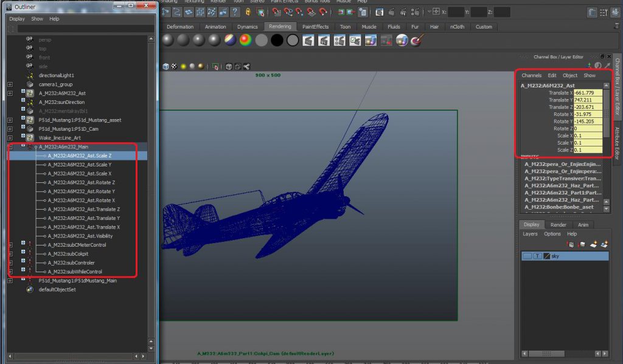Click the Outliner vertical scrollbar down arrow

[151, 349]
